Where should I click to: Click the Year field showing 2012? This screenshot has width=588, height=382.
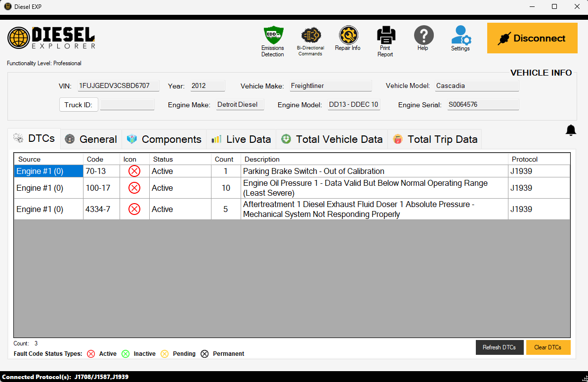208,86
